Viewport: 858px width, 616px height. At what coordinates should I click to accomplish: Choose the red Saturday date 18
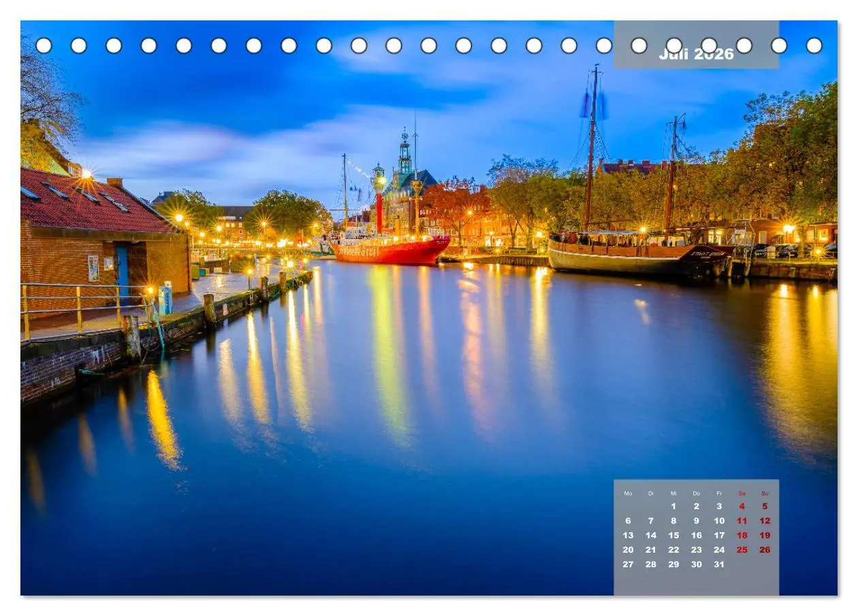[x=742, y=536]
